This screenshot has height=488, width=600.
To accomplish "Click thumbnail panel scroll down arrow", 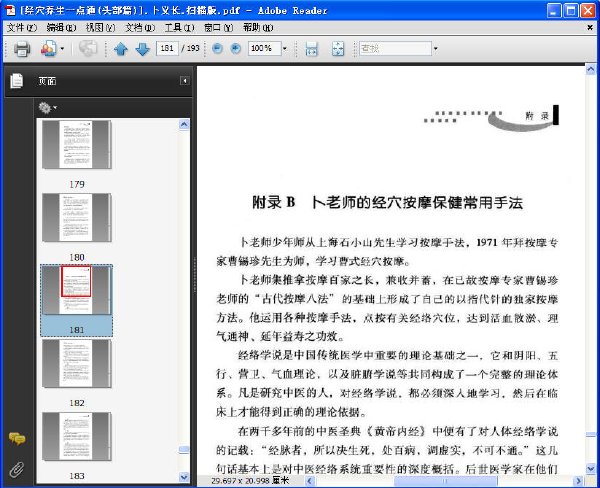I will coord(184,477).
